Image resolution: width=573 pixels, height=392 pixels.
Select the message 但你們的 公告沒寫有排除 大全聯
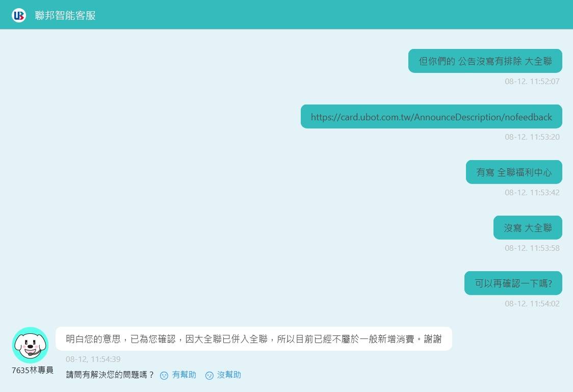point(485,61)
